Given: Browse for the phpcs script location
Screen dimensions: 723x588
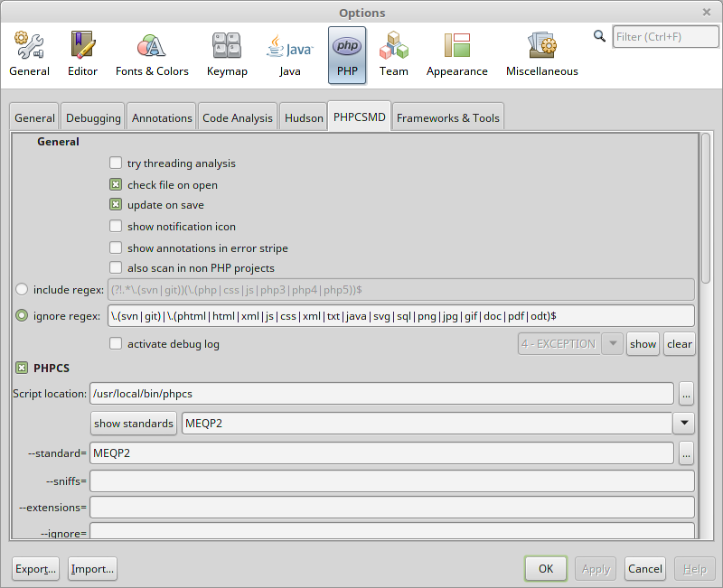Looking at the screenshot, I should point(686,394).
